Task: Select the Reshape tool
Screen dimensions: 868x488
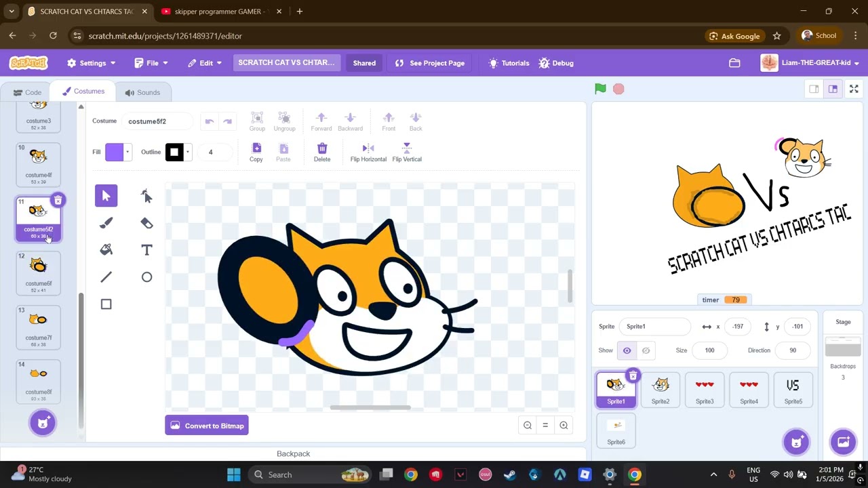Action: [146, 196]
